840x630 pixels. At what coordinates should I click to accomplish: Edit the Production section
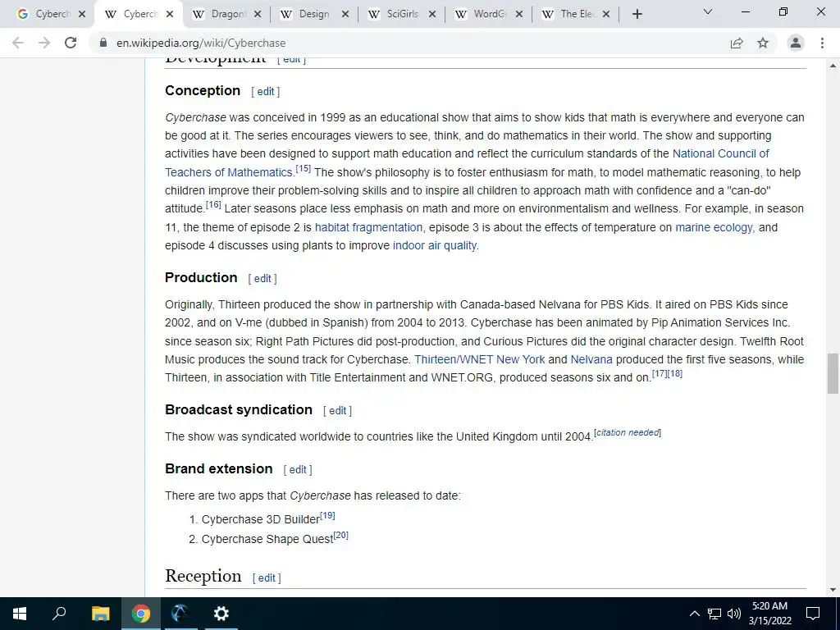[262, 279]
